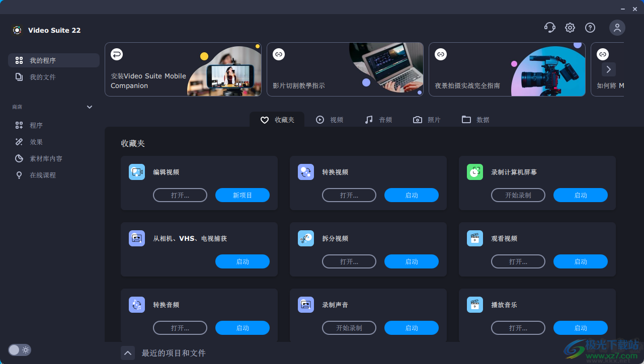644x364 pixels.
Task: Switch to the 音频 tab
Action: (378, 120)
